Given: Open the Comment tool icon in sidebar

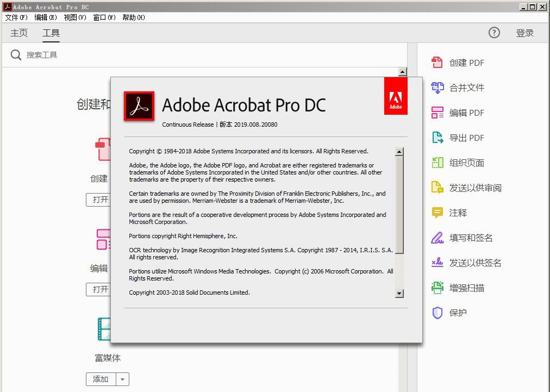Looking at the screenshot, I should 437,213.
